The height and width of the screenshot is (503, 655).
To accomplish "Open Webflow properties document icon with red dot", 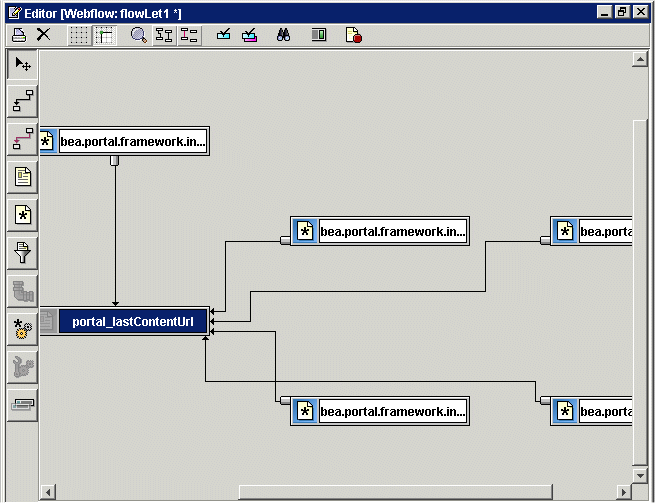I will point(353,35).
